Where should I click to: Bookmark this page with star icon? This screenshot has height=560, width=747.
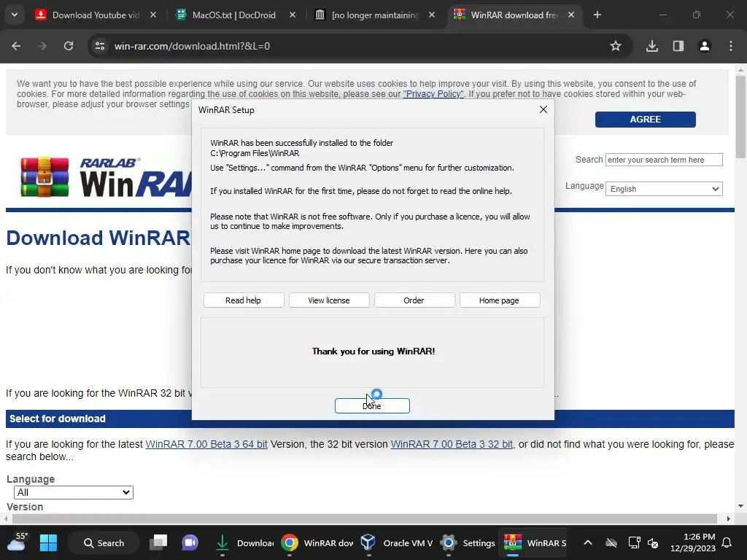pos(616,46)
